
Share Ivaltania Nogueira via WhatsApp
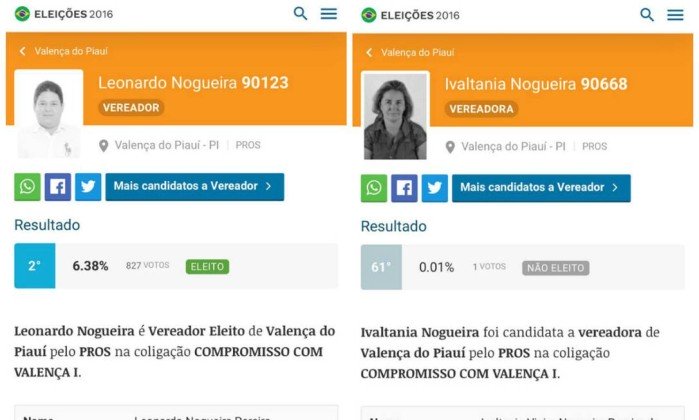pos(374,188)
